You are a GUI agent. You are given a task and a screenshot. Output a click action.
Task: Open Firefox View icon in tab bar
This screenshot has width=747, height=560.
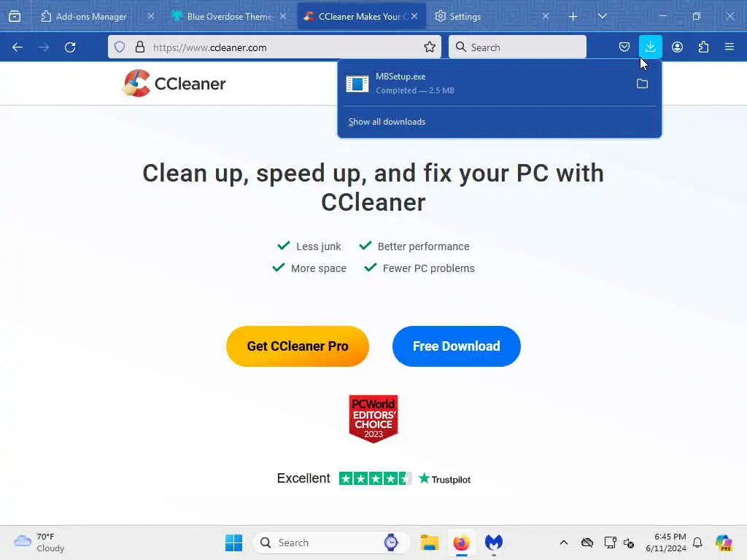click(x=15, y=16)
